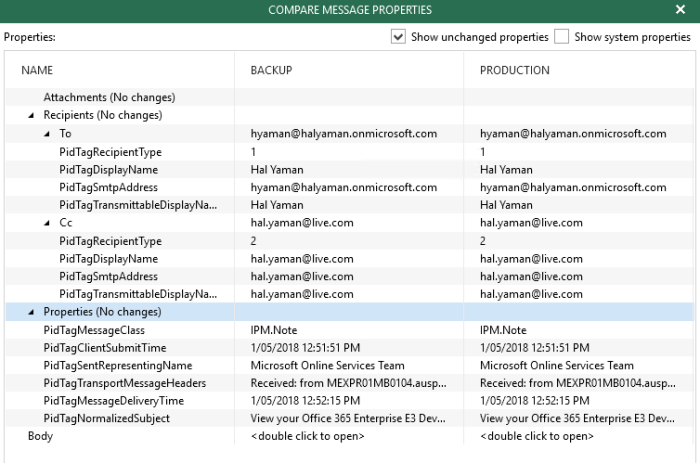Select the To row label
The height and width of the screenshot is (463, 700).
pos(65,133)
